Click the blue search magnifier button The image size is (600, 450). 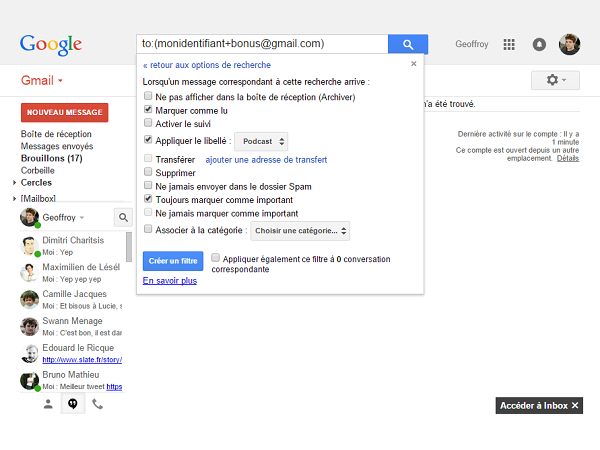coord(408,44)
